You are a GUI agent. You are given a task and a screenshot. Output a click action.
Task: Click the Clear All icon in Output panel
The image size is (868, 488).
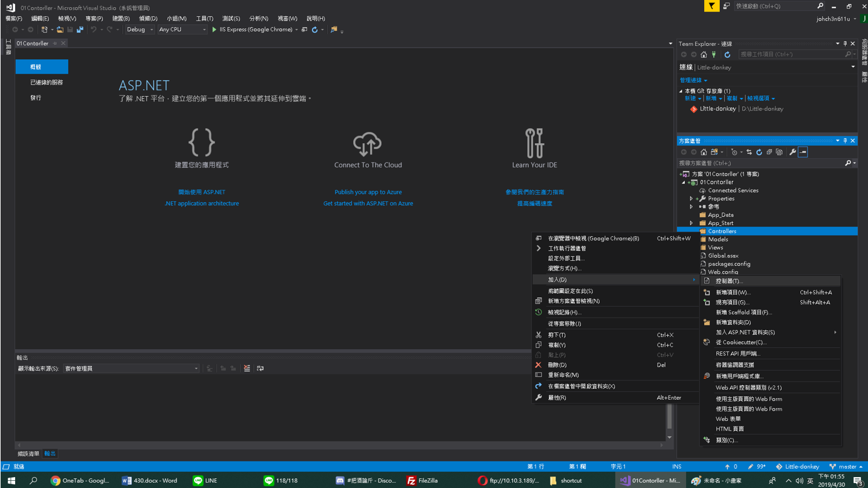247,368
